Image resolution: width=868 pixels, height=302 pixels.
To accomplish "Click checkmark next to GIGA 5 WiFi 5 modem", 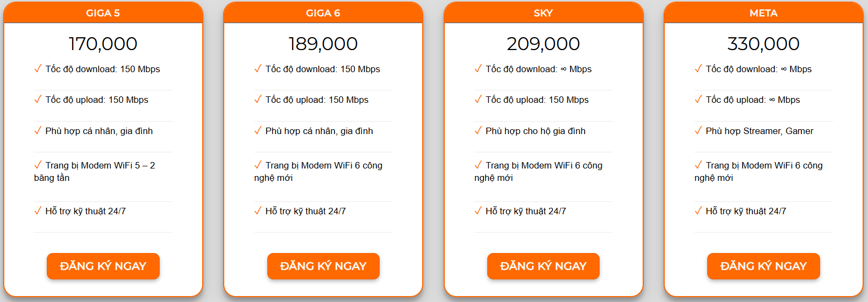I will (x=38, y=165).
